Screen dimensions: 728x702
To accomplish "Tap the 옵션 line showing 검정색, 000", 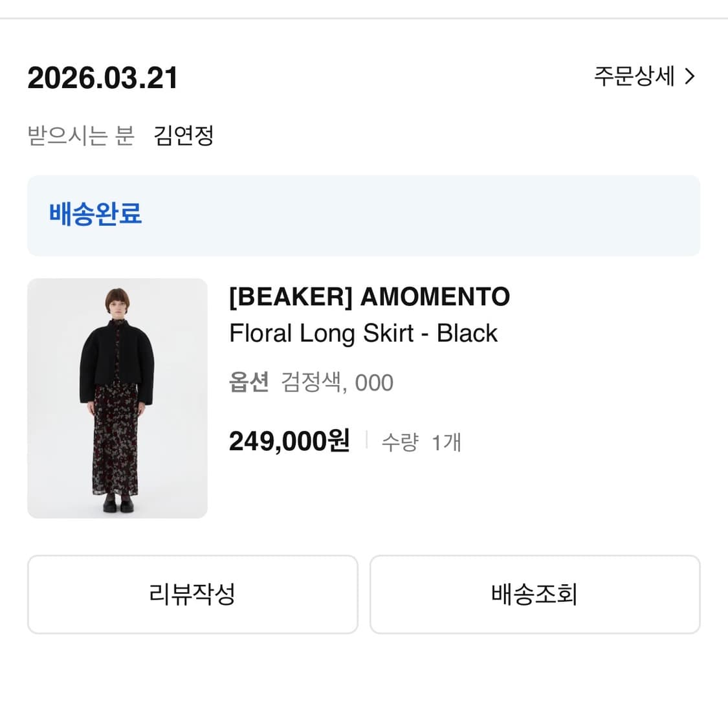I will [311, 382].
